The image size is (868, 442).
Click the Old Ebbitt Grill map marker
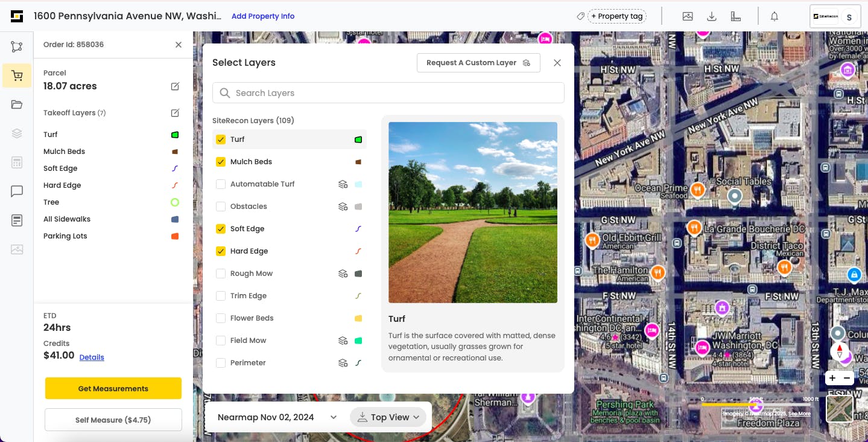coord(592,240)
